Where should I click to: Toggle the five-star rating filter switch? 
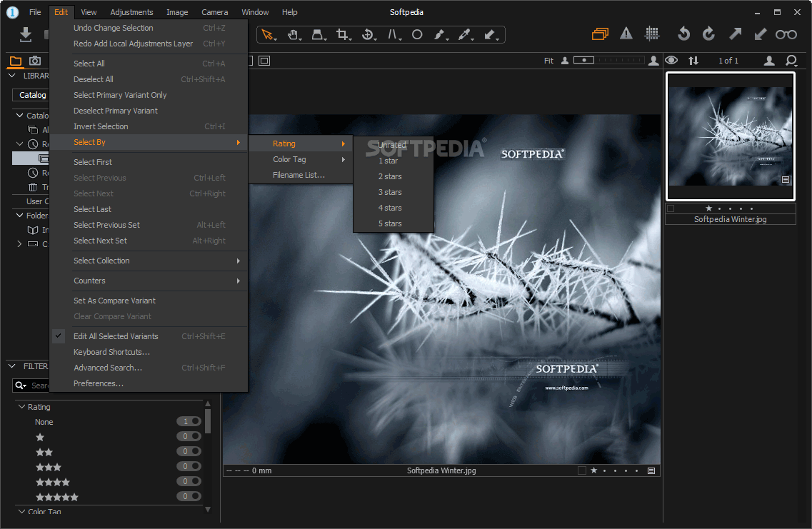189,496
